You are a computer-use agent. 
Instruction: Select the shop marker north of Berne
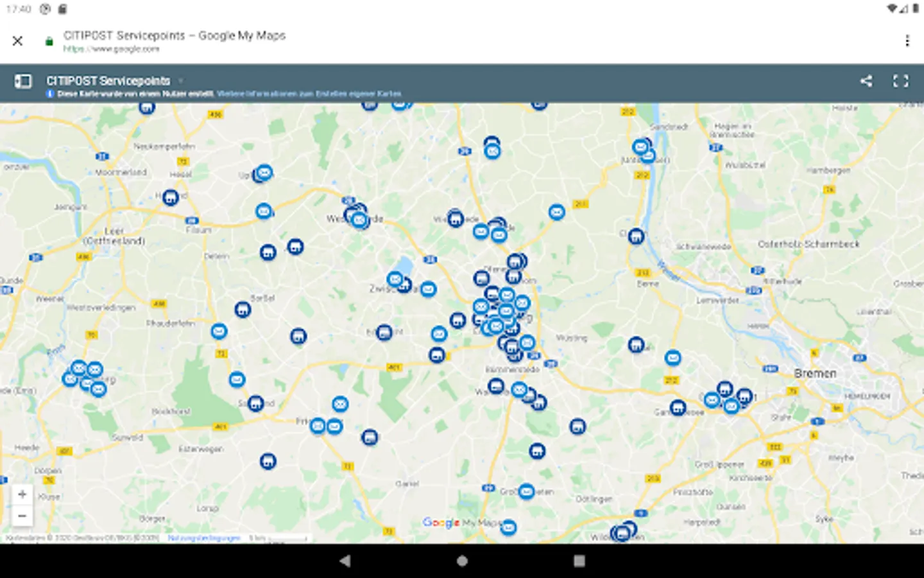point(636,236)
